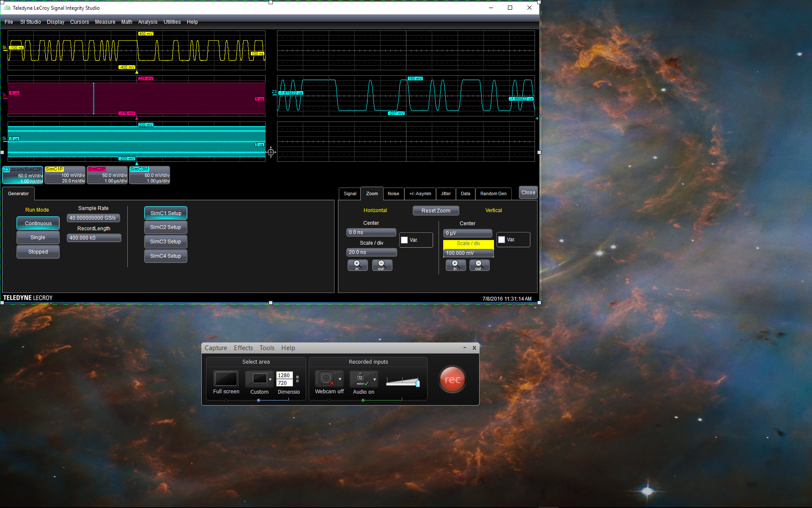Switch to the Jitter tab
Image resolution: width=812 pixels, height=508 pixels.
tap(446, 193)
